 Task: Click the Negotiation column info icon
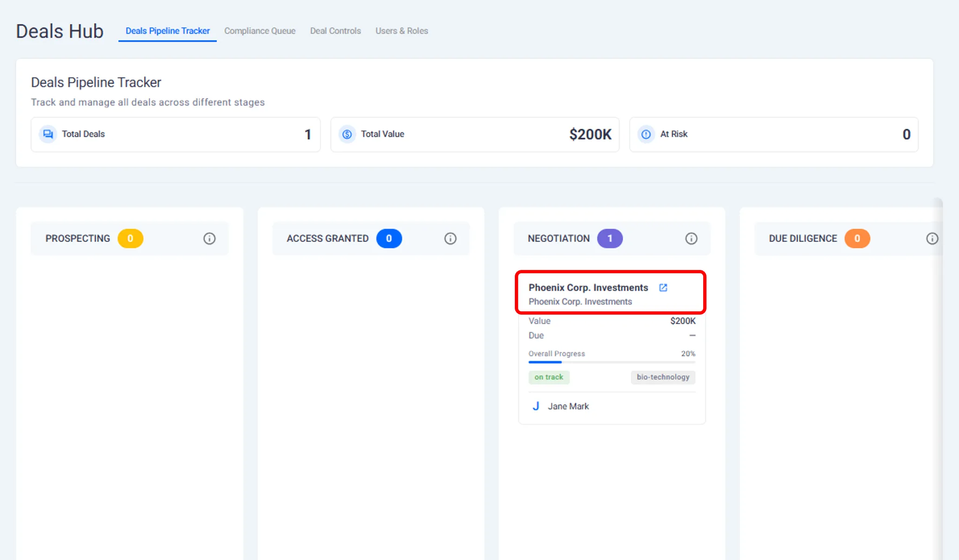coord(691,238)
